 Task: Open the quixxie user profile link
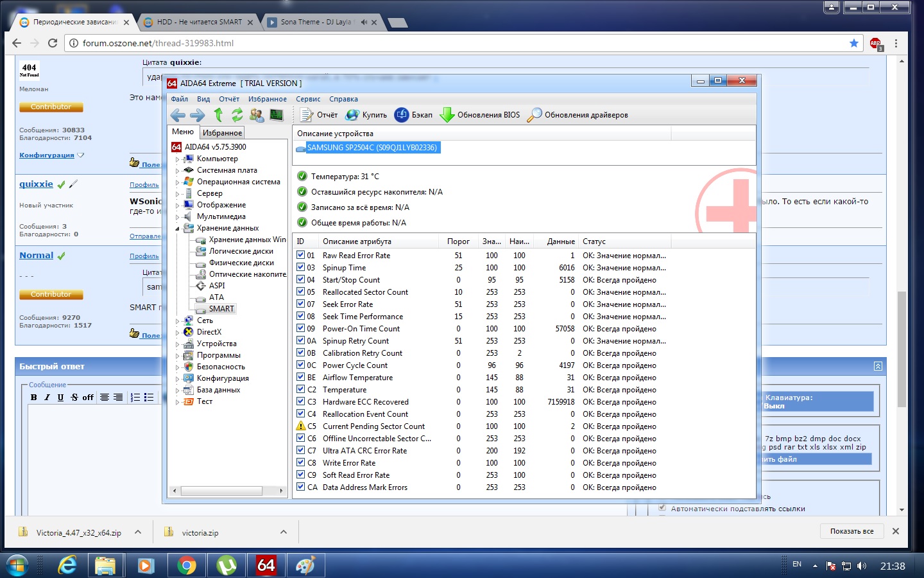pyautogui.click(x=36, y=184)
